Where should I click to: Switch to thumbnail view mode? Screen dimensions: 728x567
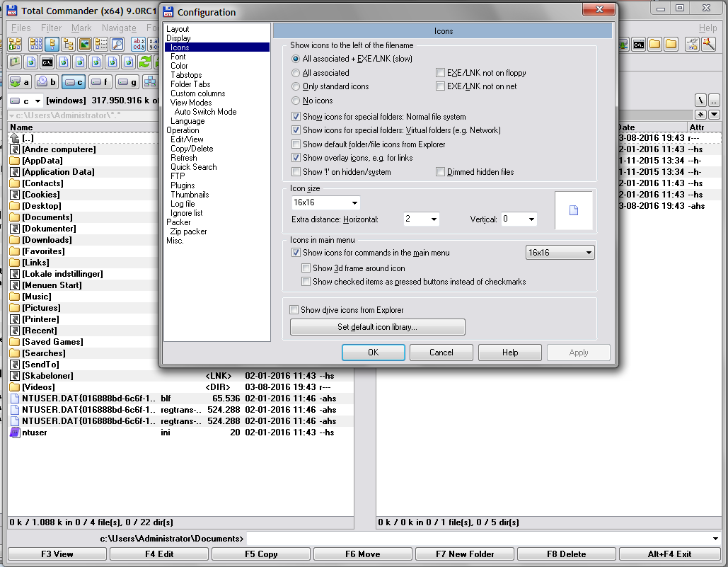click(85, 44)
